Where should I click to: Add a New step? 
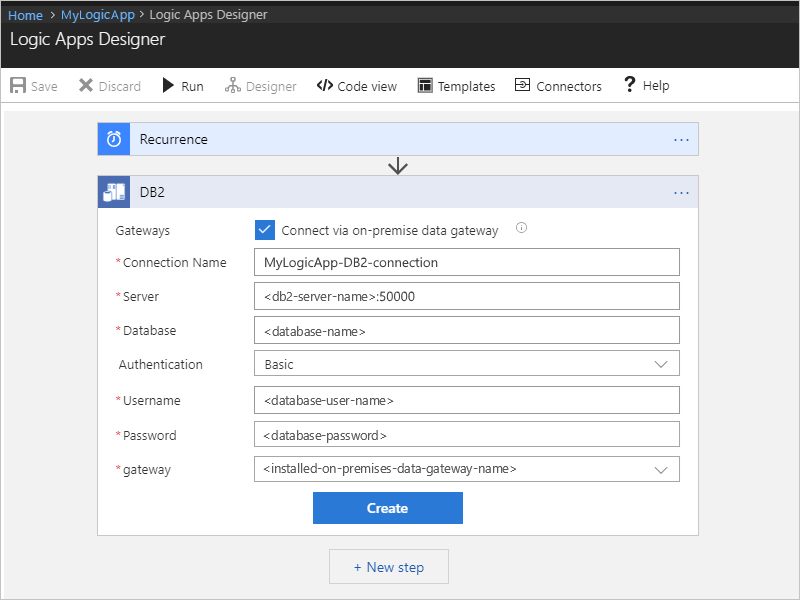coord(388,566)
